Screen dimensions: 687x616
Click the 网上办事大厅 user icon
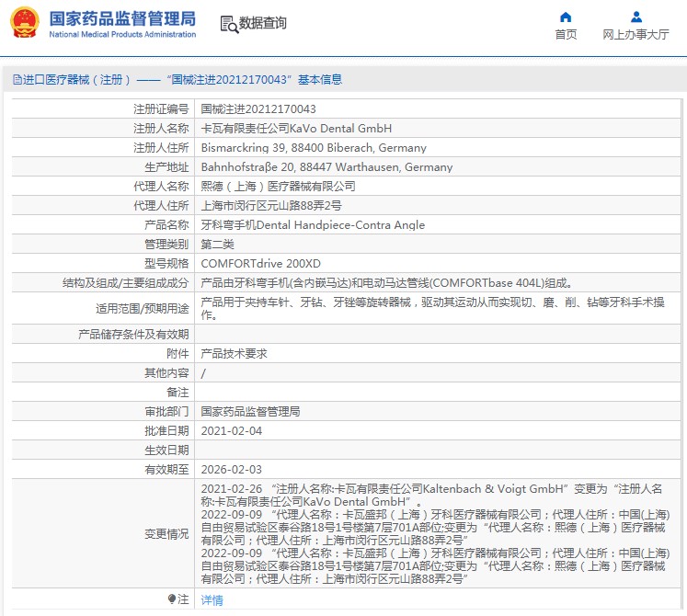coord(636,17)
